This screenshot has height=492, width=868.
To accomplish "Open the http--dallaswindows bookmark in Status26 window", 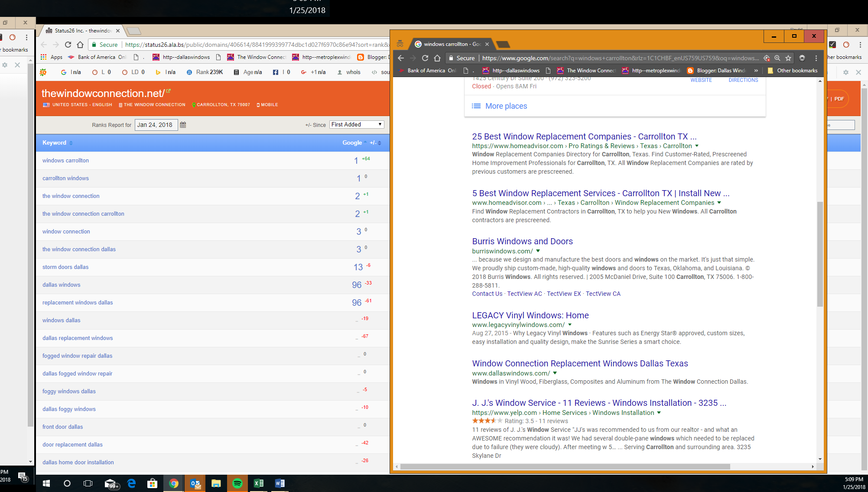I will (x=181, y=57).
